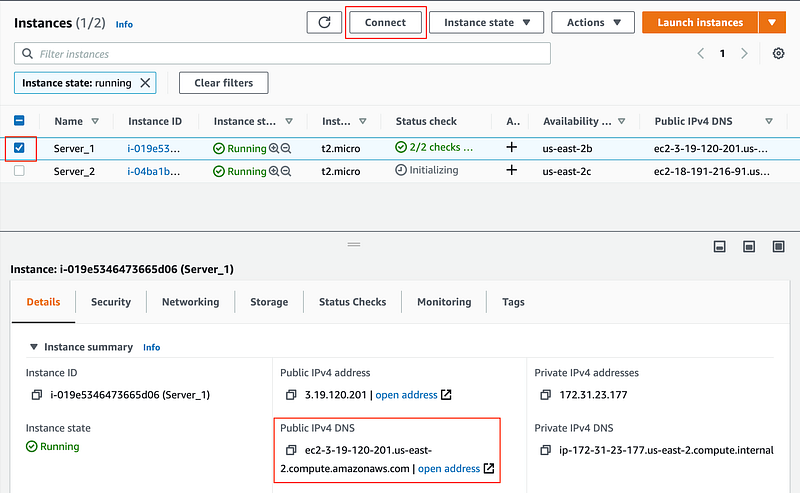Go to next page of instances
This screenshot has height=493, width=800.
(744, 53)
